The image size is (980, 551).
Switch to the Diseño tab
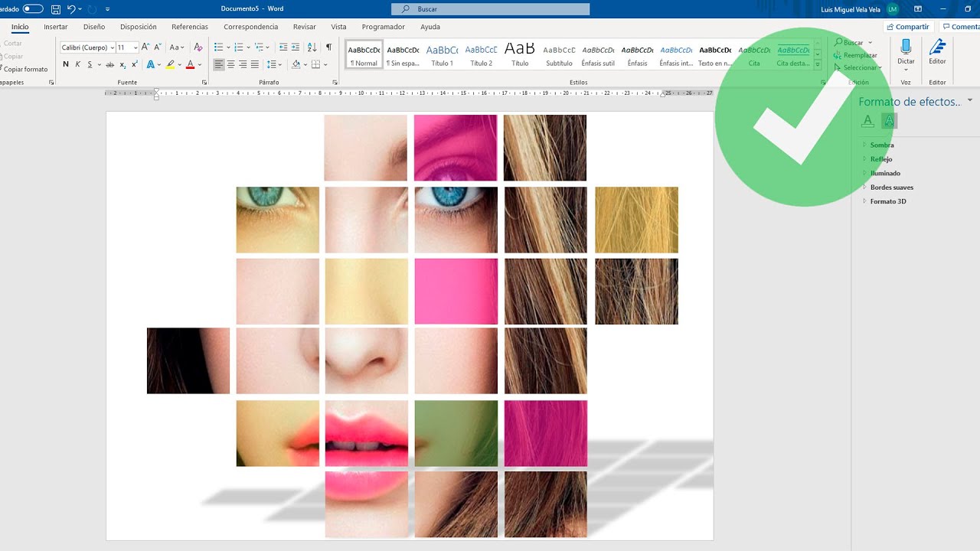pyautogui.click(x=94, y=27)
